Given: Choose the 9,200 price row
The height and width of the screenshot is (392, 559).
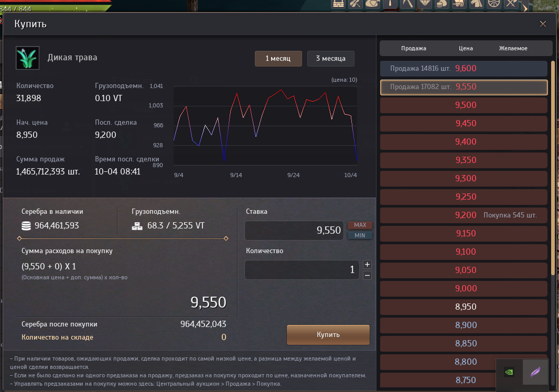Looking at the screenshot, I should coord(464,215).
